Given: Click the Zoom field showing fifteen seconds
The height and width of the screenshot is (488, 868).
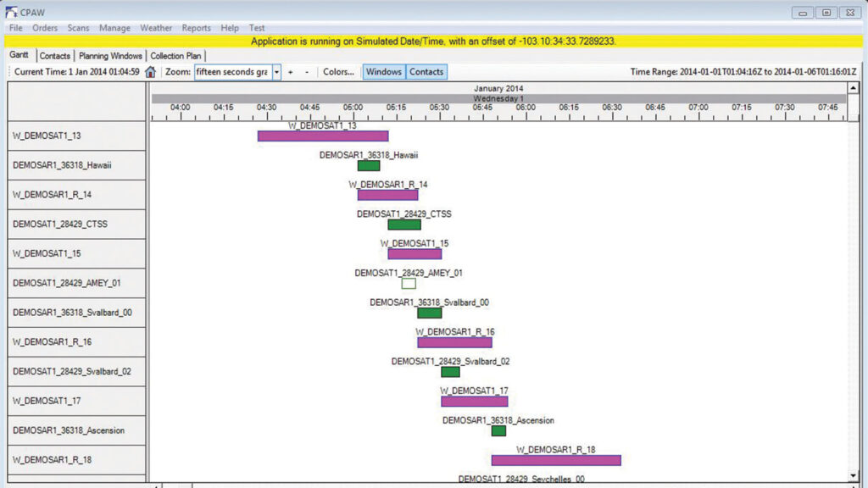Looking at the screenshot, I should [233, 72].
